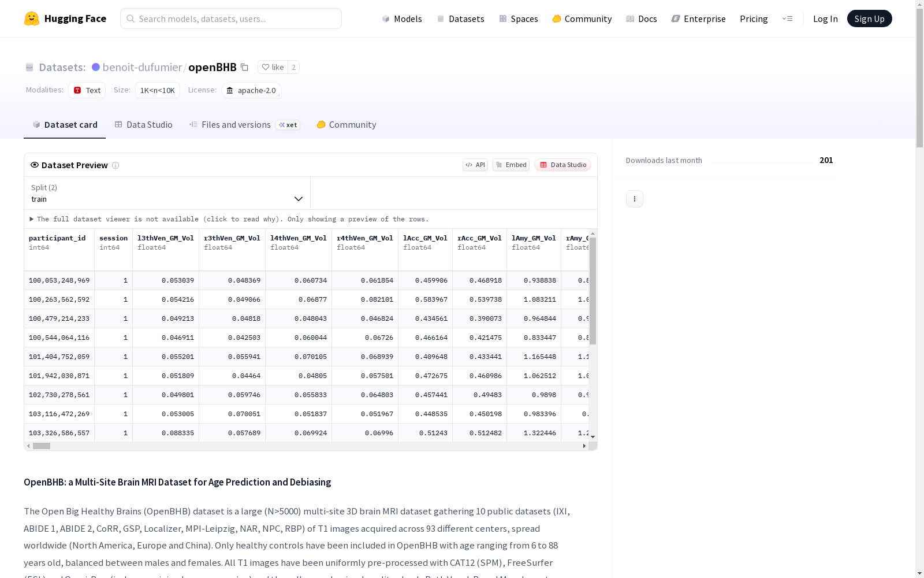This screenshot has height=578, width=924.
Task: Click the lAmy_GM_Vol column header
Action: click(x=534, y=250)
